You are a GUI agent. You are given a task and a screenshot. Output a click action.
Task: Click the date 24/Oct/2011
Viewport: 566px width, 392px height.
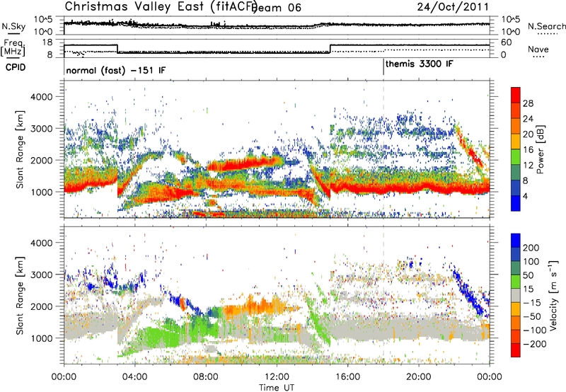coord(453,7)
